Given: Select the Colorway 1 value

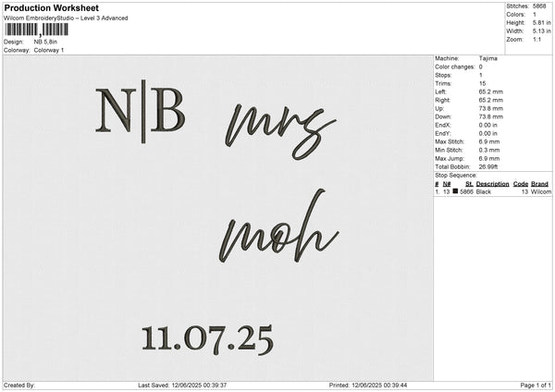Looking at the screenshot, I should 49,50.
